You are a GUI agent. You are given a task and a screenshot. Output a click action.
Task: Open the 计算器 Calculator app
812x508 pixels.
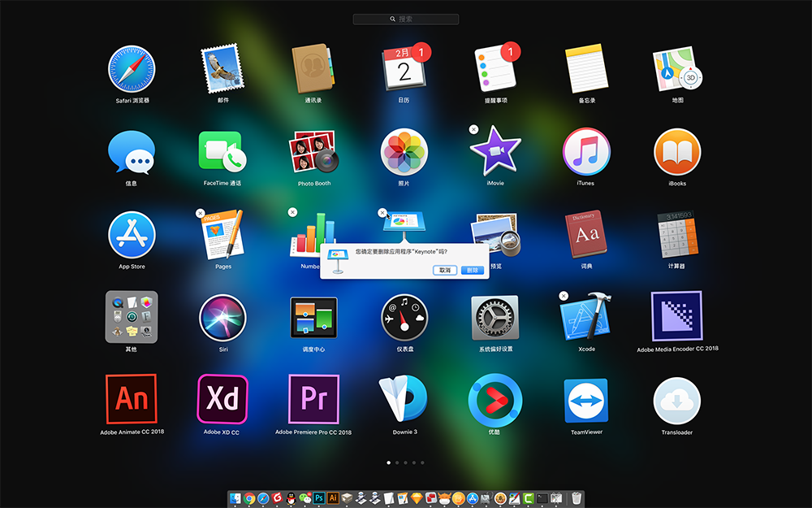coord(677,234)
